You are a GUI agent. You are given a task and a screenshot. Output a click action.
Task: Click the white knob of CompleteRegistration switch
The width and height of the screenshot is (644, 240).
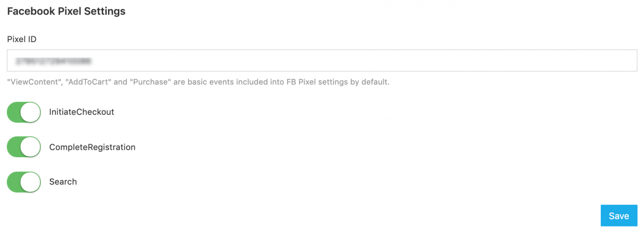[31, 147]
